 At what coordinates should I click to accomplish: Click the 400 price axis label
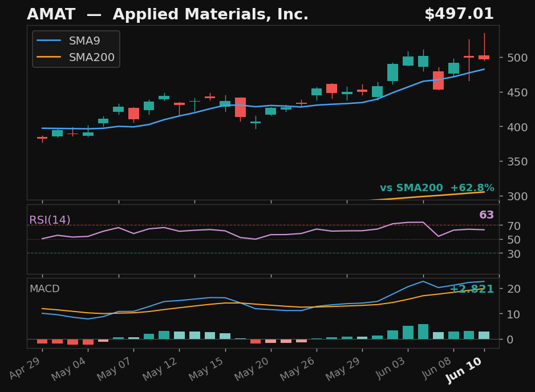click(x=517, y=127)
